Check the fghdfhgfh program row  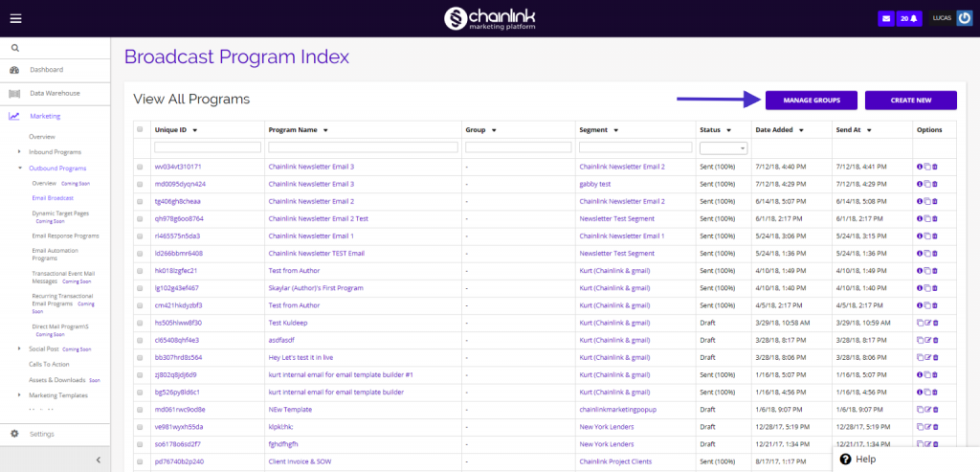140,444
